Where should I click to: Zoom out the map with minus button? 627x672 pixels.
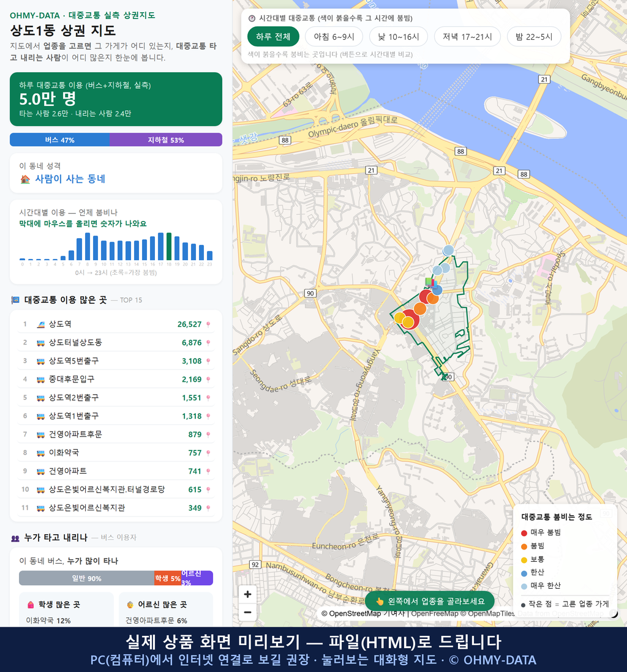[x=247, y=612]
